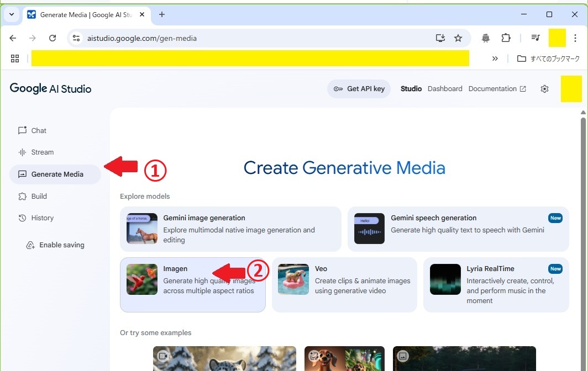
Task: Open the Imagen model card
Action: point(193,285)
